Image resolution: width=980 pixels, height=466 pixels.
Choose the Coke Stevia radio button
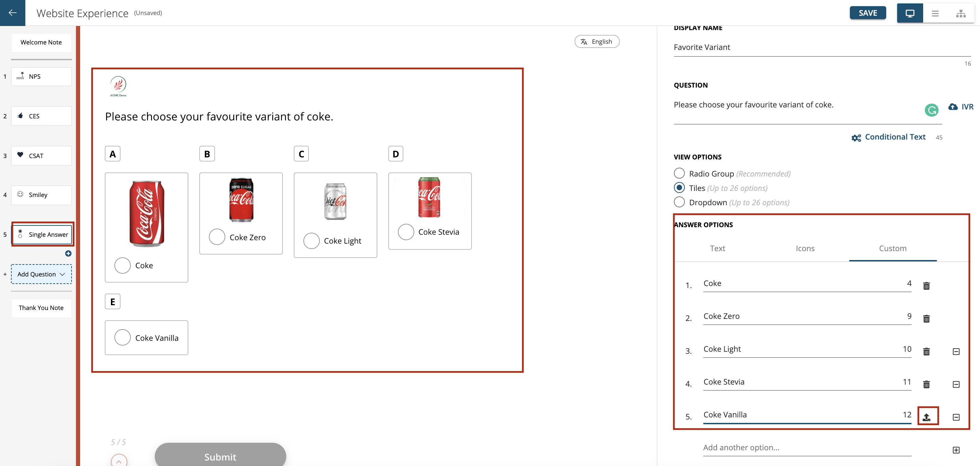[x=406, y=232]
